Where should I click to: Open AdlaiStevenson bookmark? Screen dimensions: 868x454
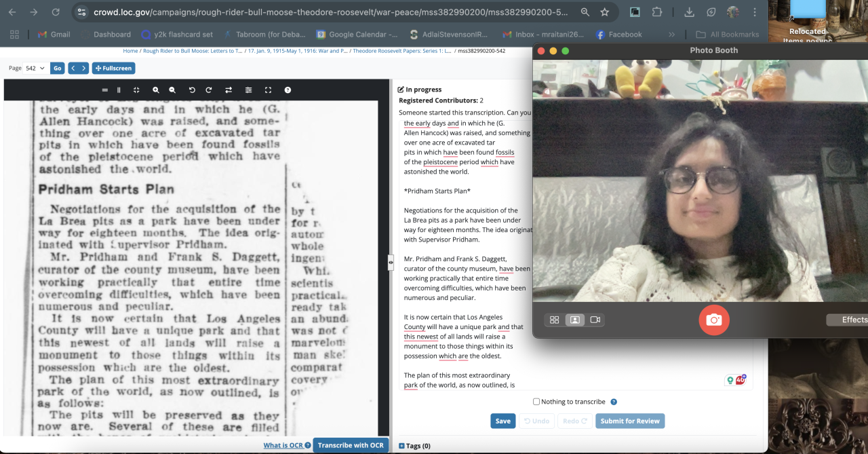point(449,35)
